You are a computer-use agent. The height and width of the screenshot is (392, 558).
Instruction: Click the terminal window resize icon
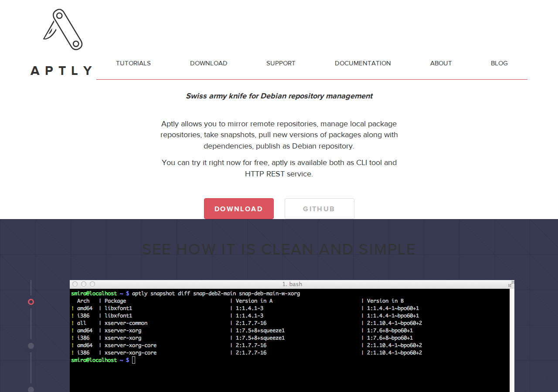[511, 284]
